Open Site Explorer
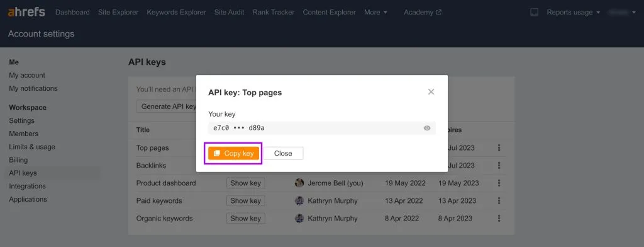This screenshot has width=644, height=247. click(118, 13)
